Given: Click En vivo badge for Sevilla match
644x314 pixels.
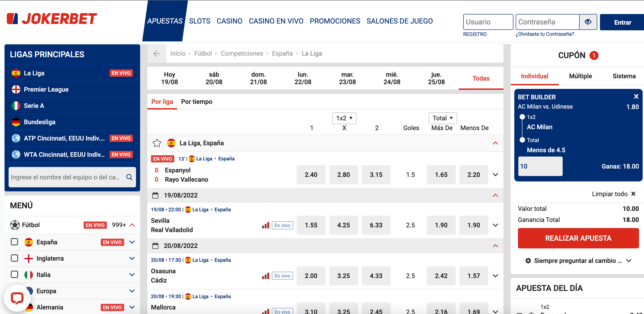Looking at the screenshot, I should tap(282, 225).
